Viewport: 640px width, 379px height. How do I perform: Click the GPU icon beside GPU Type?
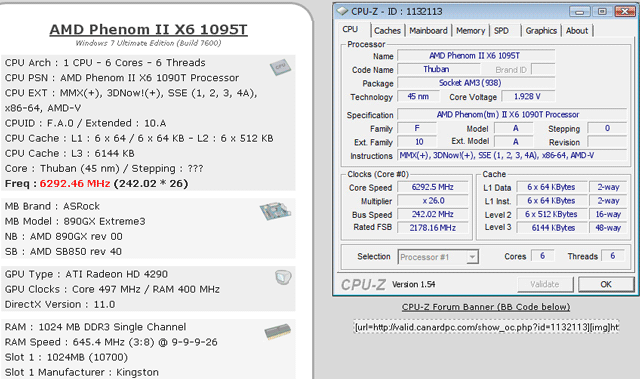(x=283, y=277)
